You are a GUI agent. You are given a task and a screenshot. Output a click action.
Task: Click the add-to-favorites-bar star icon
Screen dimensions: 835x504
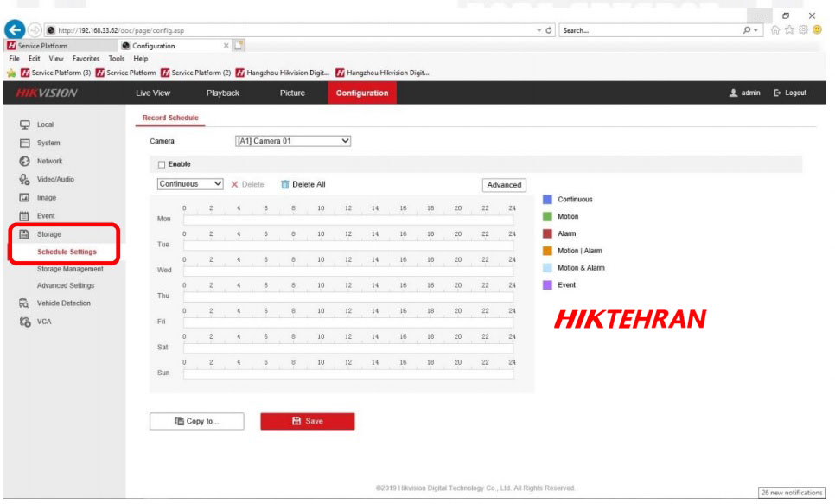click(11, 73)
